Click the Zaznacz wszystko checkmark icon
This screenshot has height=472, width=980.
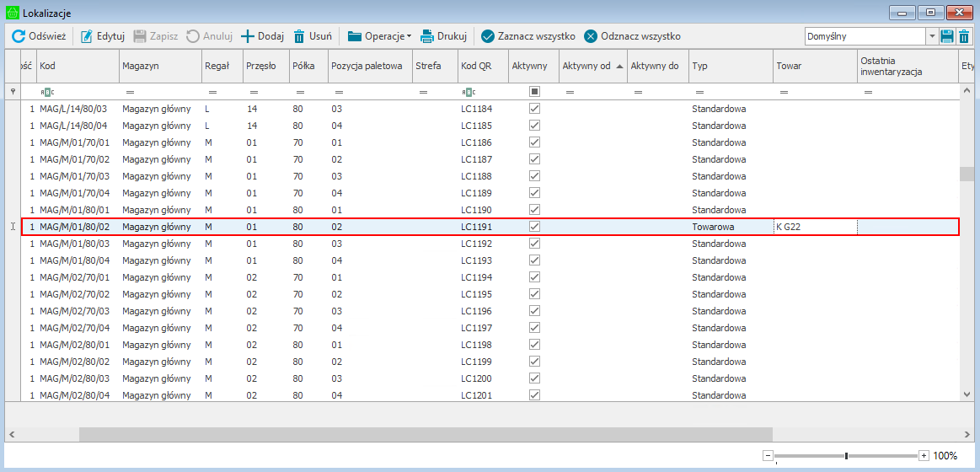pos(488,36)
